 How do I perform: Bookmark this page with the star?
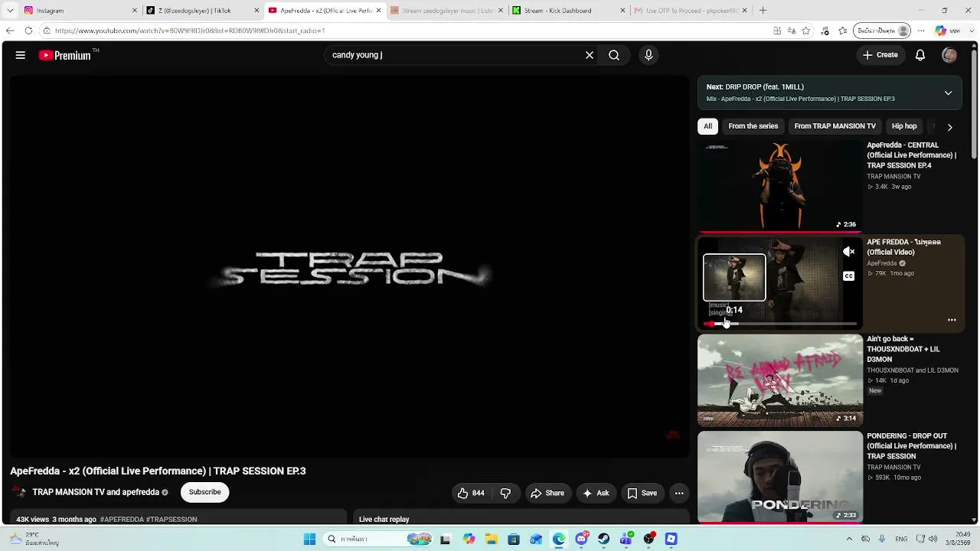(806, 31)
